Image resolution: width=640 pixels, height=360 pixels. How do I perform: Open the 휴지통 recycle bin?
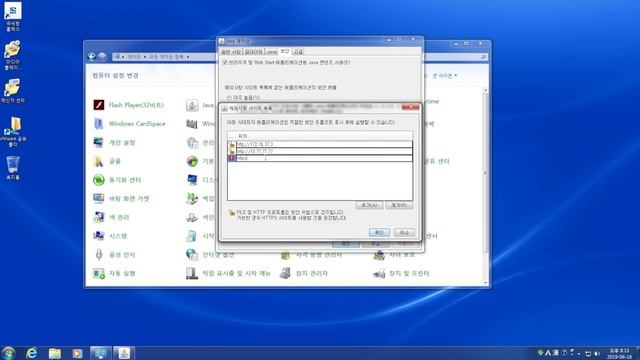pos(13,167)
